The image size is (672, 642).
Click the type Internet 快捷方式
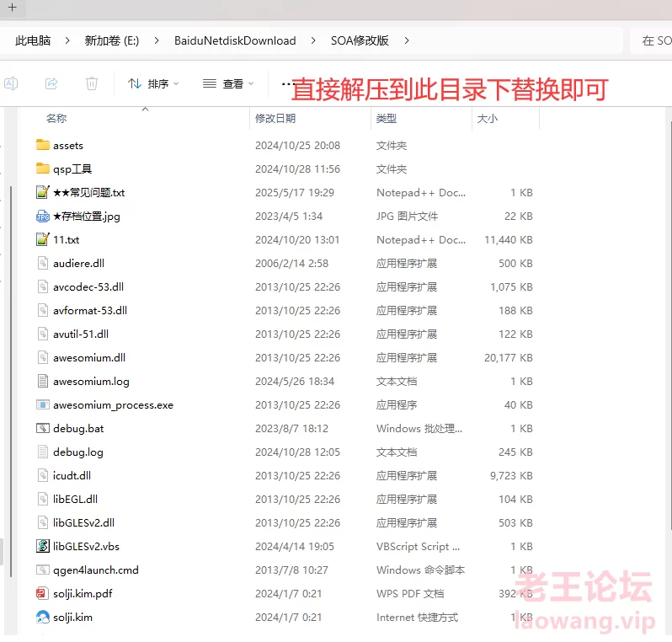tap(417, 617)
